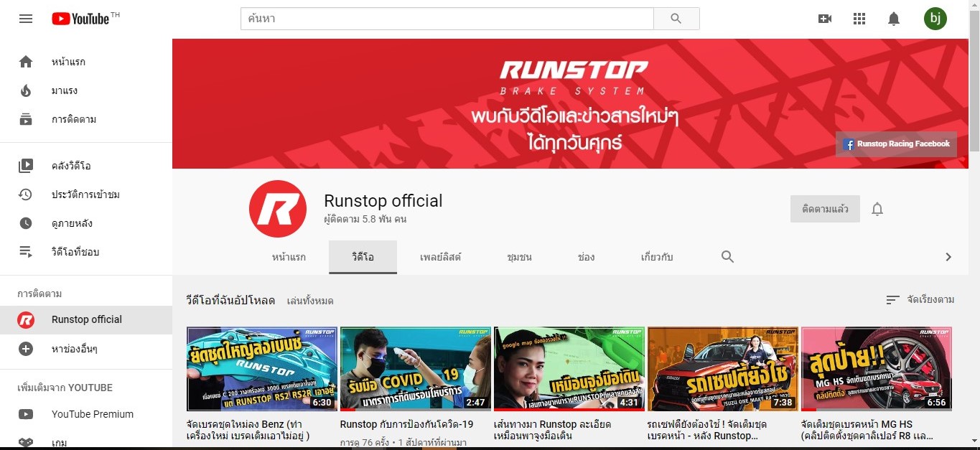Click the channel search magnifier icon
The width and height of the screenshot is (980, 450).
coord(727,256)
